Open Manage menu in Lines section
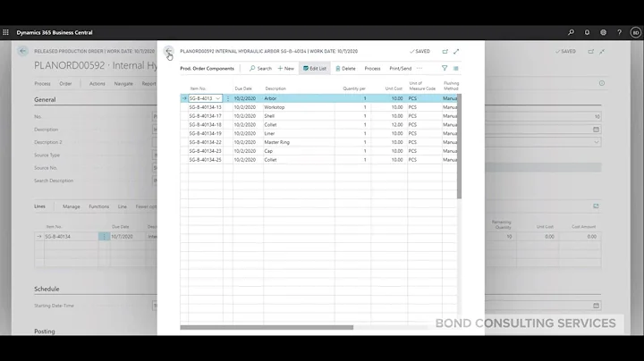644x361 pixels. coord(71,206)
